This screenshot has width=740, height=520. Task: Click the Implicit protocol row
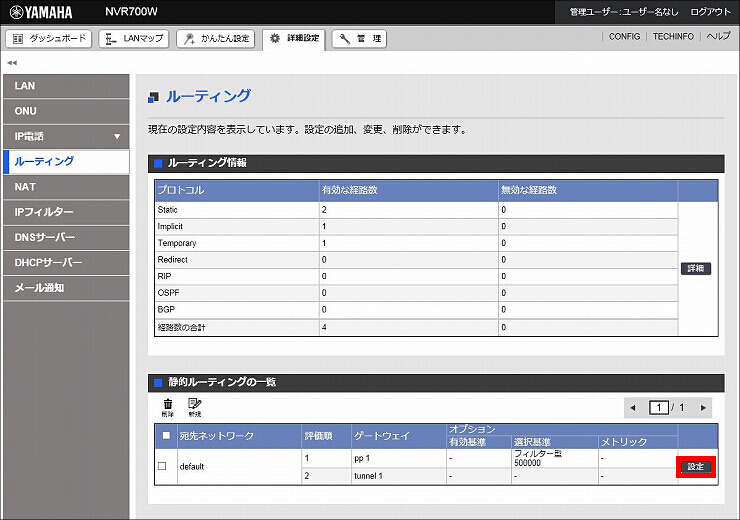pyautogui.click(x=416, y=226)
